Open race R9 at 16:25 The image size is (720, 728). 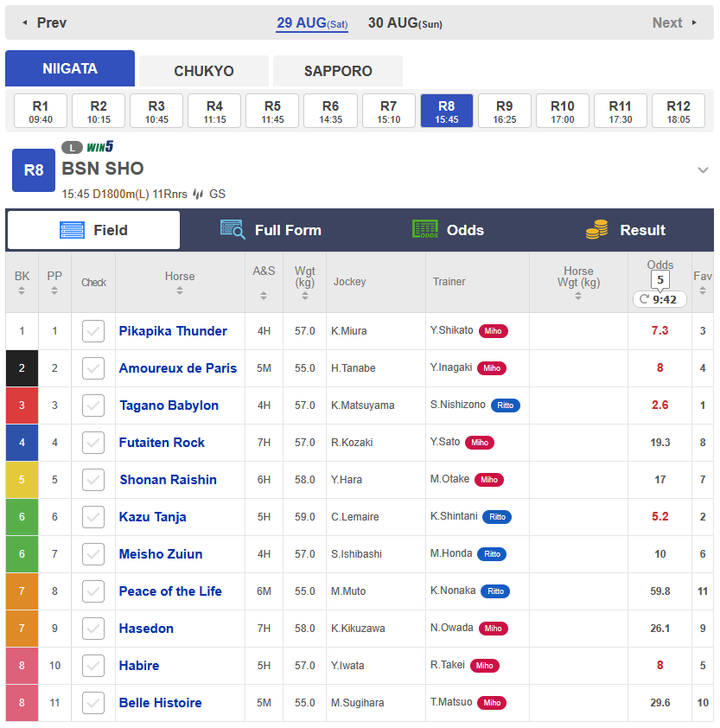(505, 111)
